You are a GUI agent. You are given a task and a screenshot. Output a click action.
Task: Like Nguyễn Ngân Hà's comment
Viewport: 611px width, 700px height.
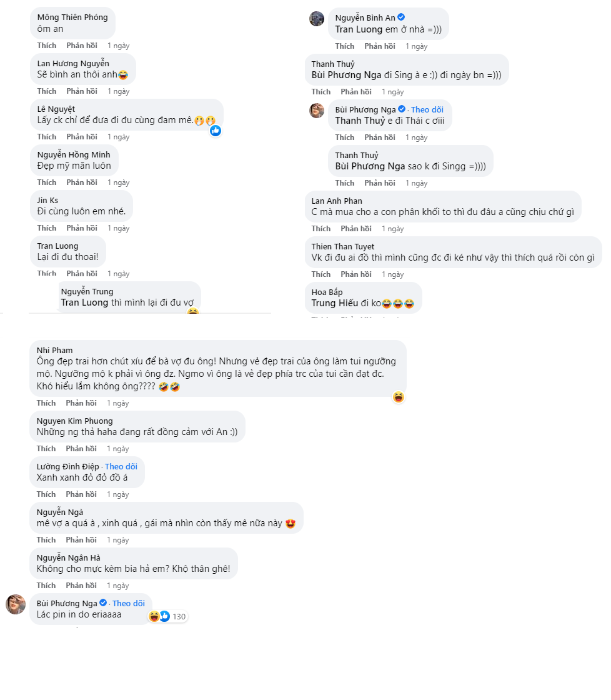[x=46, y=586]
